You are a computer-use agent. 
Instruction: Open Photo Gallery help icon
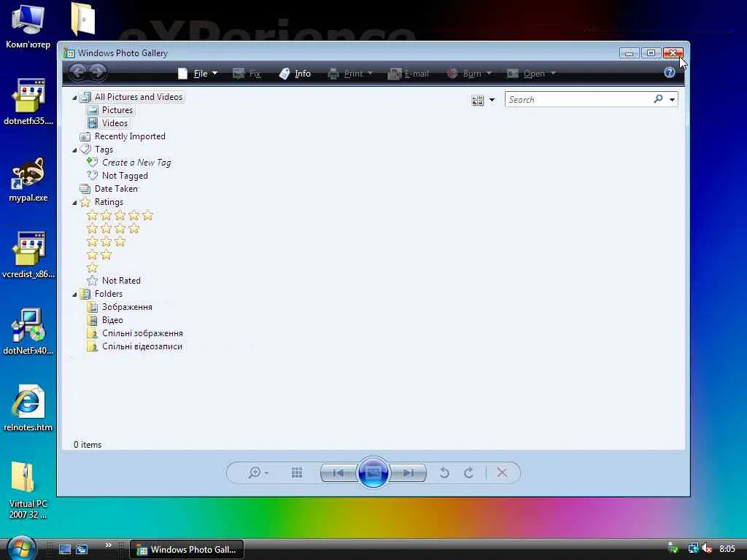point(670,72)
